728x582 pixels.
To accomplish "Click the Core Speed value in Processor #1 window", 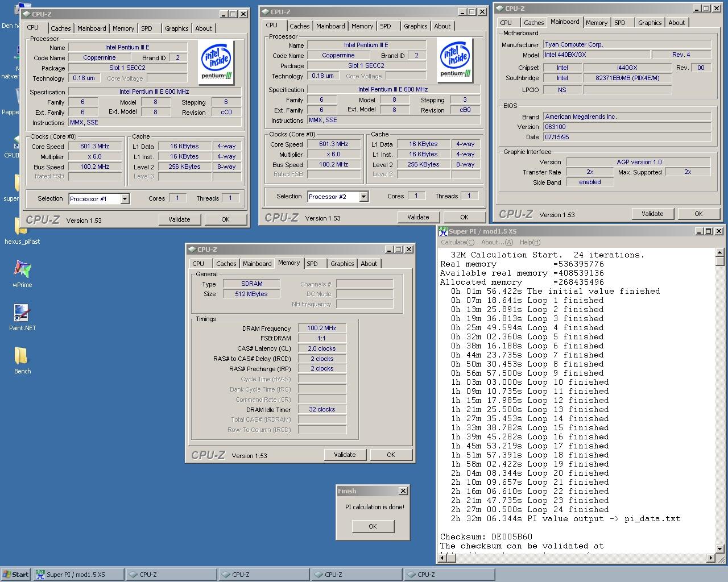I will click(95, 146).
